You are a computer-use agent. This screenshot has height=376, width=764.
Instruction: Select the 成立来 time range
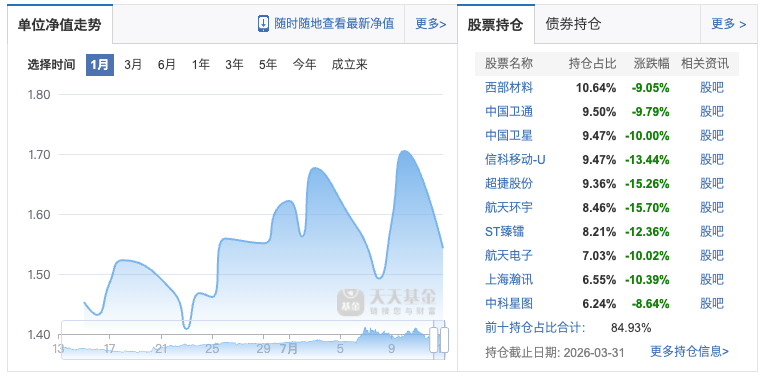pyautogui.click(x=349, y=65)
